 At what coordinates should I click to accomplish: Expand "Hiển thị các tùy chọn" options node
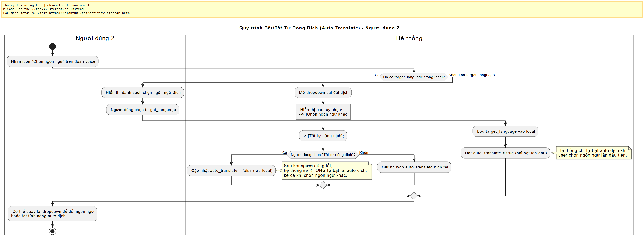coord(323,112)
